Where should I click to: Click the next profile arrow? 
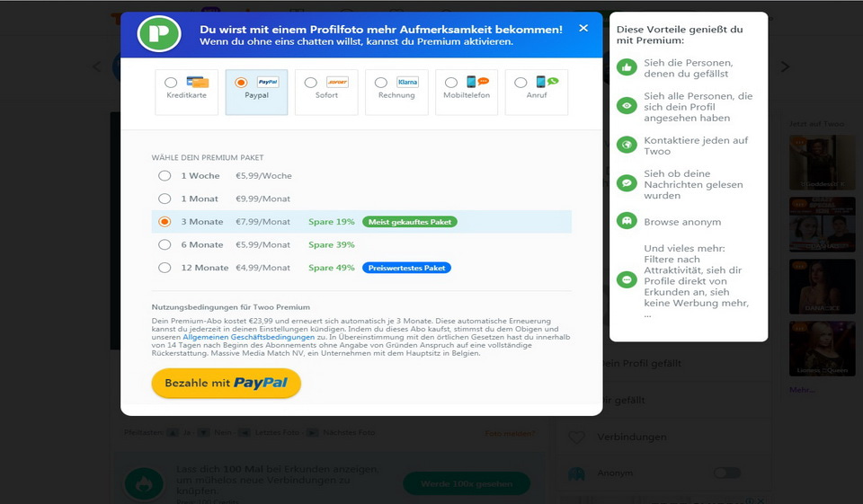pyautogui.click(x=785, y=66)
